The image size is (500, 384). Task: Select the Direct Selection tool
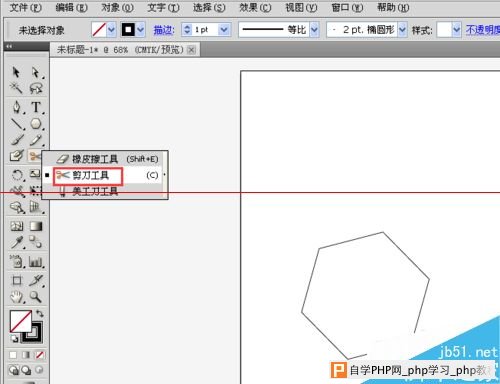tap(36, 72)
